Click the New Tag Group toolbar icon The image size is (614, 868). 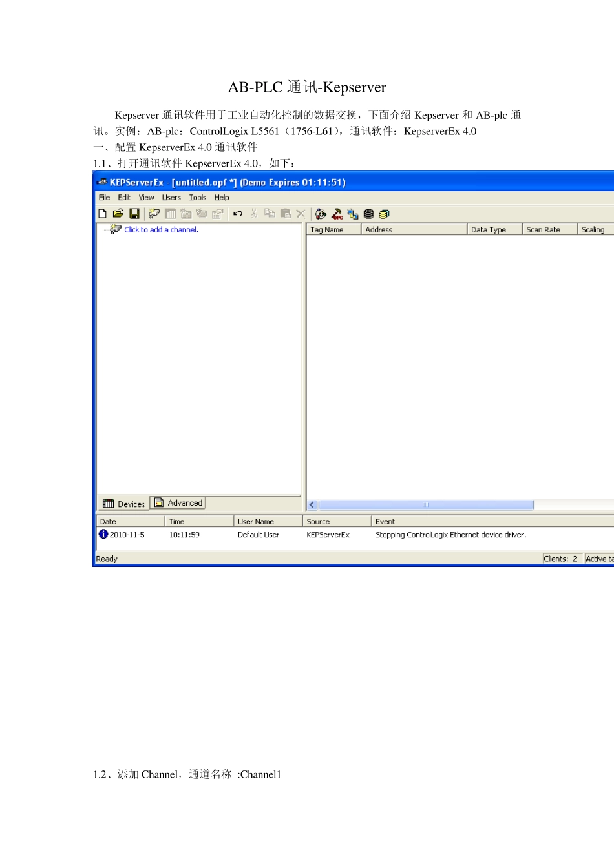coord(186,214)
